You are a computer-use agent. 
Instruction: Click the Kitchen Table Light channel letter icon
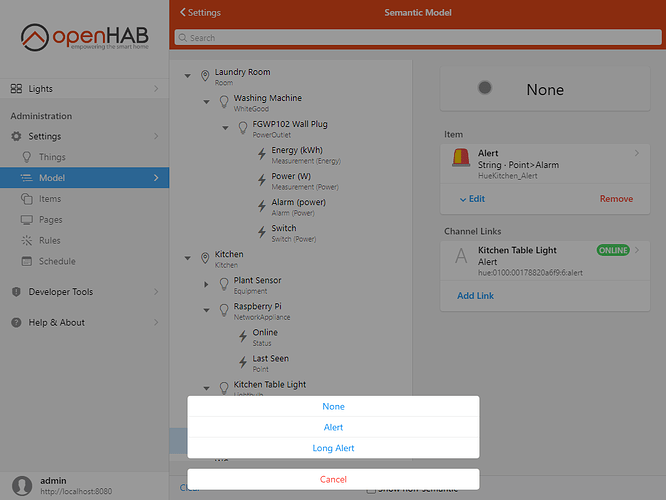(460, 256)
